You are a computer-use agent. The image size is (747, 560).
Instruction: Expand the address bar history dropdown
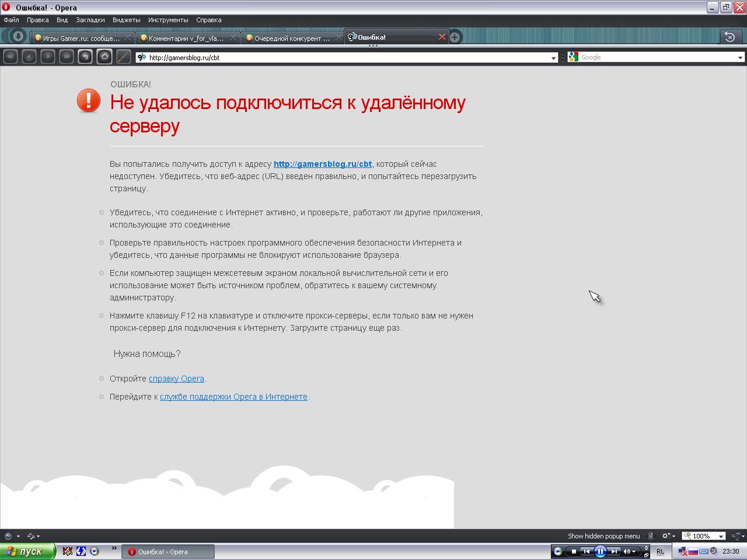click(x=553, y=58)
